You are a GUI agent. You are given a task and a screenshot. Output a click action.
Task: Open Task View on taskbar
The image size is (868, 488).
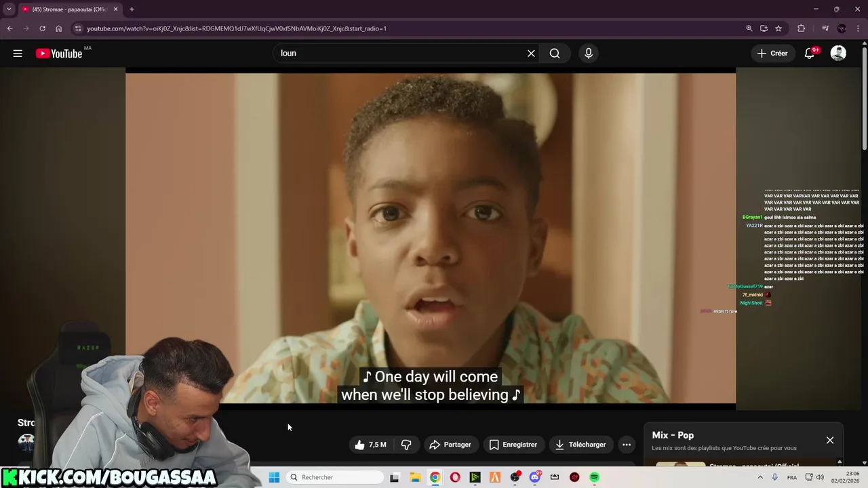coord(395,477)
